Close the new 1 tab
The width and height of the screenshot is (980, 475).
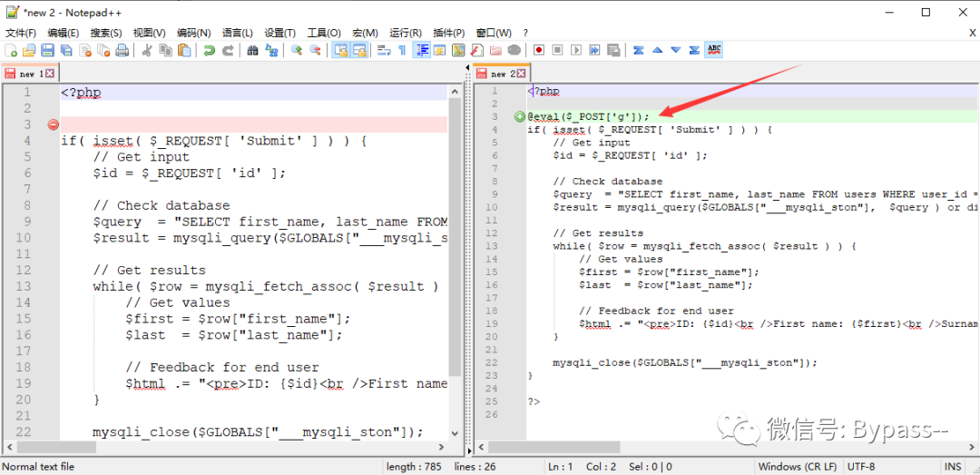click(x=50, y=74)
